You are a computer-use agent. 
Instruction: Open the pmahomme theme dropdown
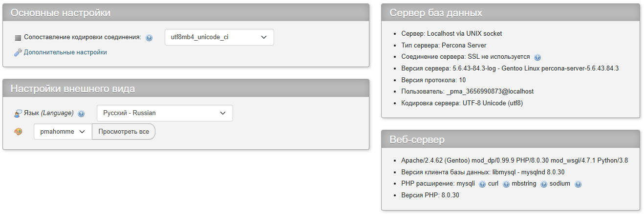pyautogui.click(x=63, y=132)
